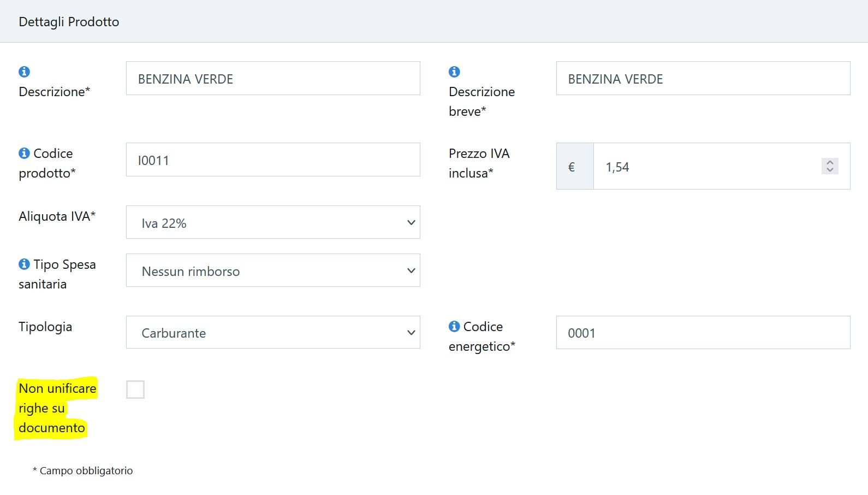Expand the Tipo Spesa sanitaria dropdown

pyautogui.click(x=273, y=270)
